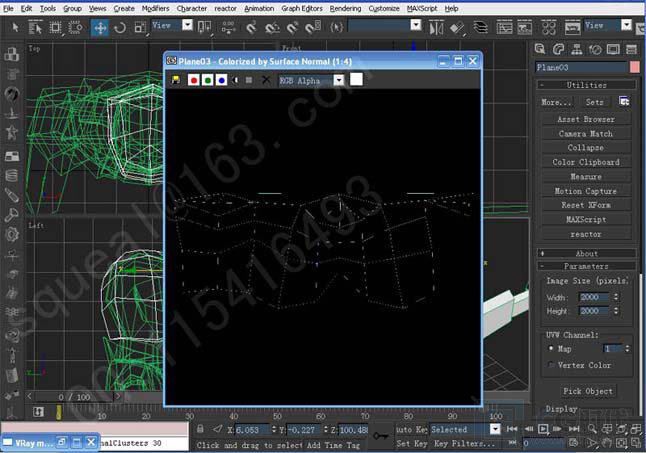646x453 pixels.
Task: Switch to the Motion command panel tab
Action: point(595,49)
